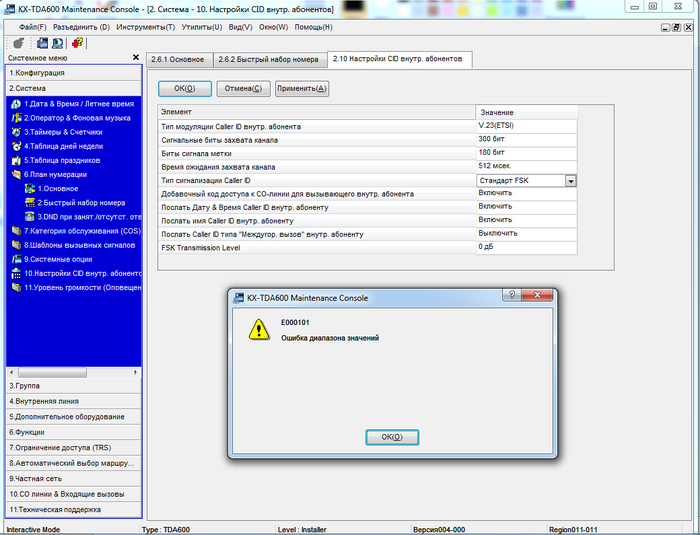Click the Operator & BGM icon

click(x=16, y=118)
